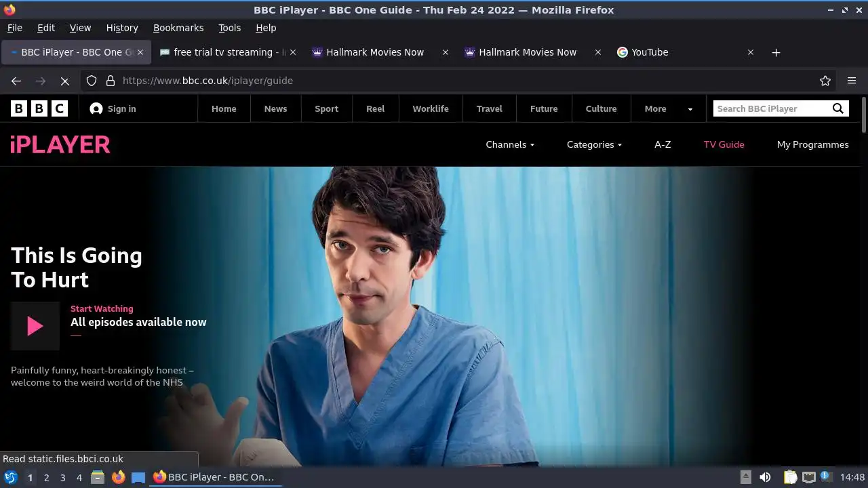Image resolution: width=868 pixels, height=488 pixels.
Task: Open the Worklife link
Action: coord(431,108)
